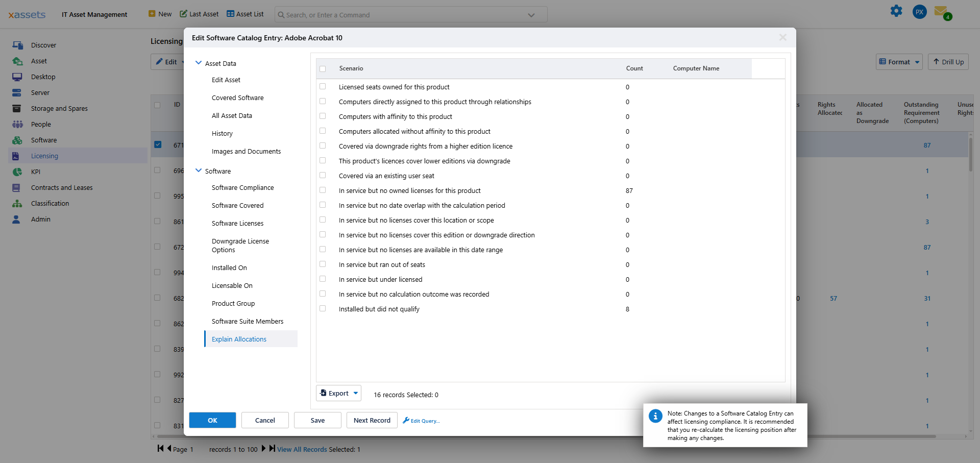Check 'In service but ran out of seats' row
This screenshot has height=463, width=980.
(x=323, y=264)
